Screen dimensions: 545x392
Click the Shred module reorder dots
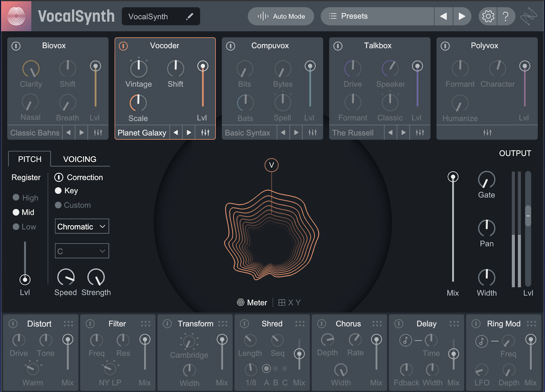pos(300,324)
